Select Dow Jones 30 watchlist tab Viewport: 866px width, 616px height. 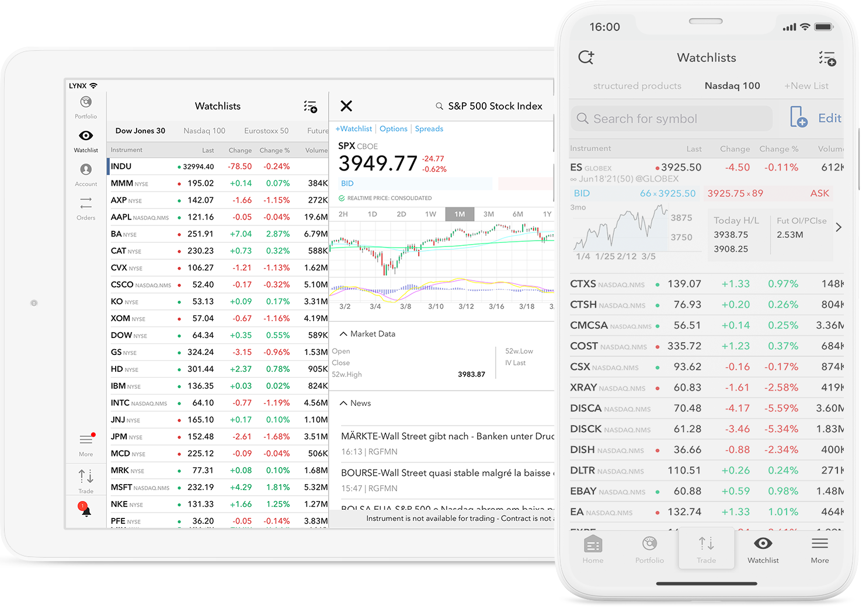(140, 131)
